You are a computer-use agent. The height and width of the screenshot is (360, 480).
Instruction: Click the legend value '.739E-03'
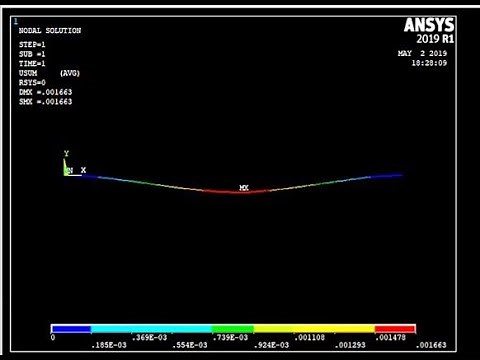(230, 337)
